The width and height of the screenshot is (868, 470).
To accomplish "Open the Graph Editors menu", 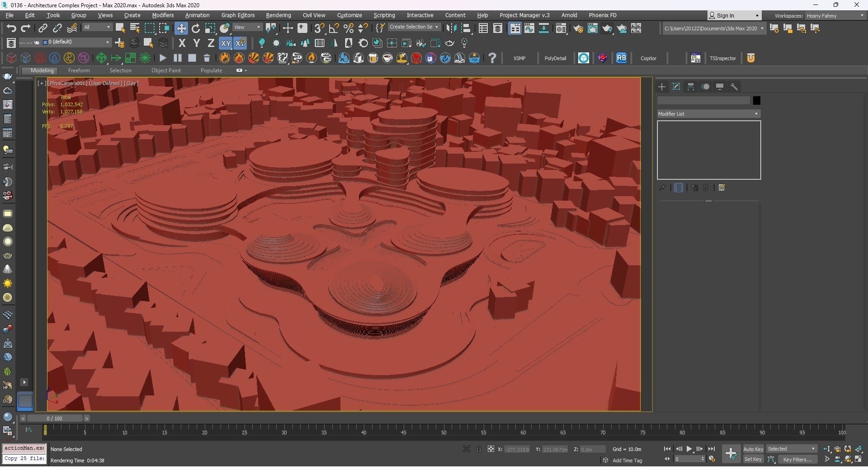I will click(x=238, y=15).
